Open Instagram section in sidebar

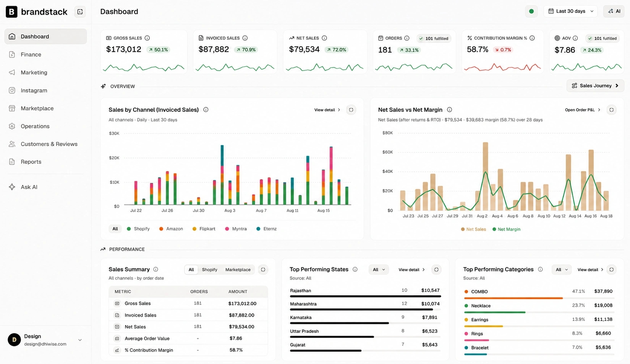(x=45, y=90)
